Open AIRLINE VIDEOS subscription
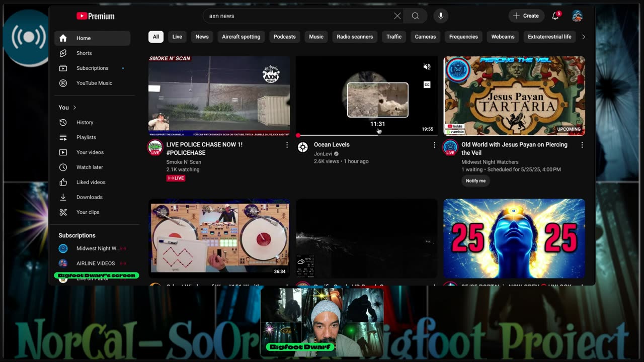This screenshot has width=644, height=362. pyautogui.click(x=93, y=263)
